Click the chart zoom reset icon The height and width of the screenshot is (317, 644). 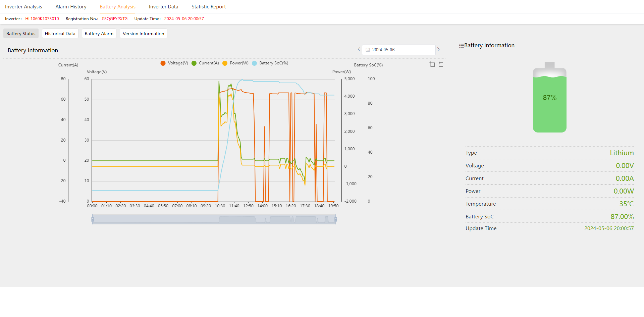click(x=441, y=64)
